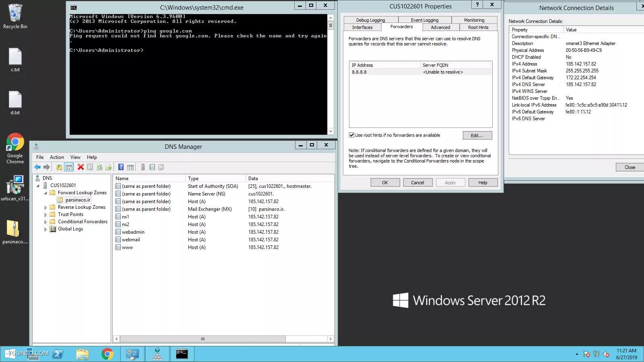Select the urlscan_v31 desktop icon

point(15,188)
